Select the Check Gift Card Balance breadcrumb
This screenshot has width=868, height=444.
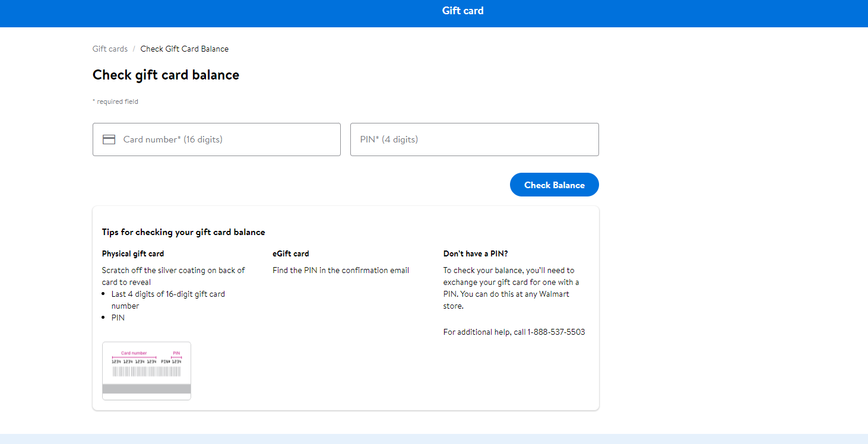click(184, 49)
